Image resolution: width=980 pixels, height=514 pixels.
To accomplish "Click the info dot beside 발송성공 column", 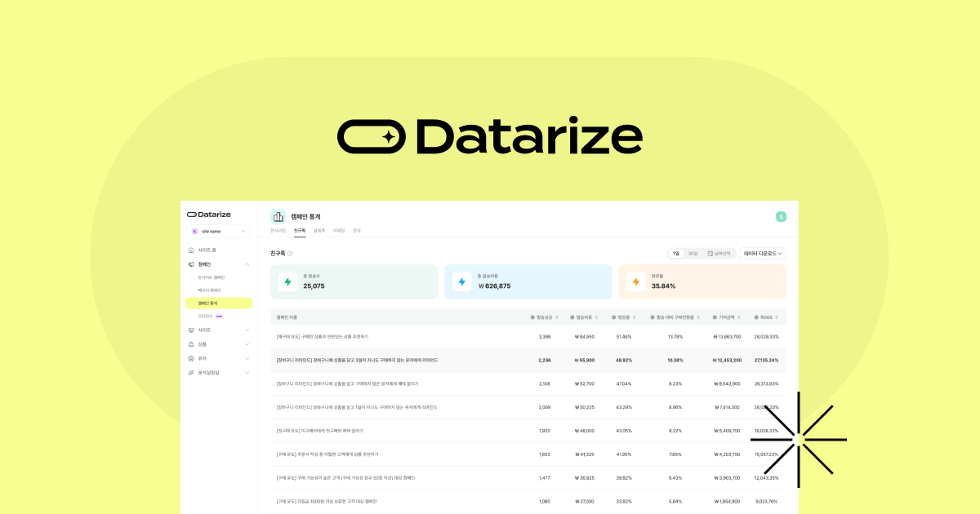I will coord(532,317).
